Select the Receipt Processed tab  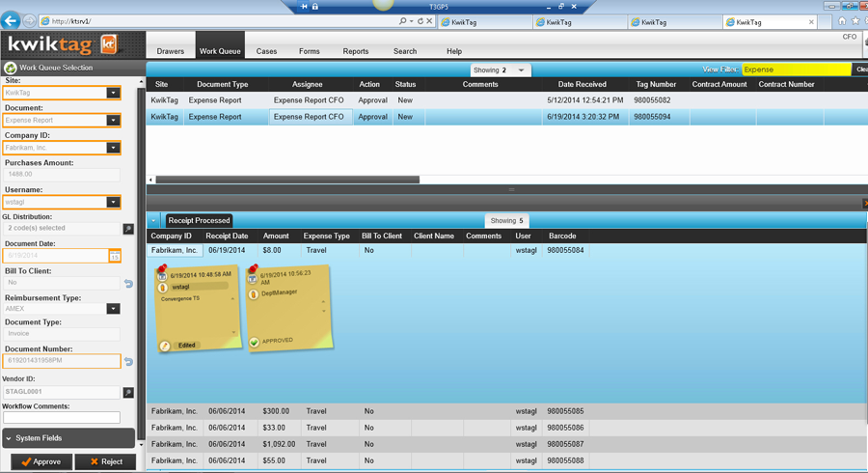pyautogui.click(x=199, y=220)
